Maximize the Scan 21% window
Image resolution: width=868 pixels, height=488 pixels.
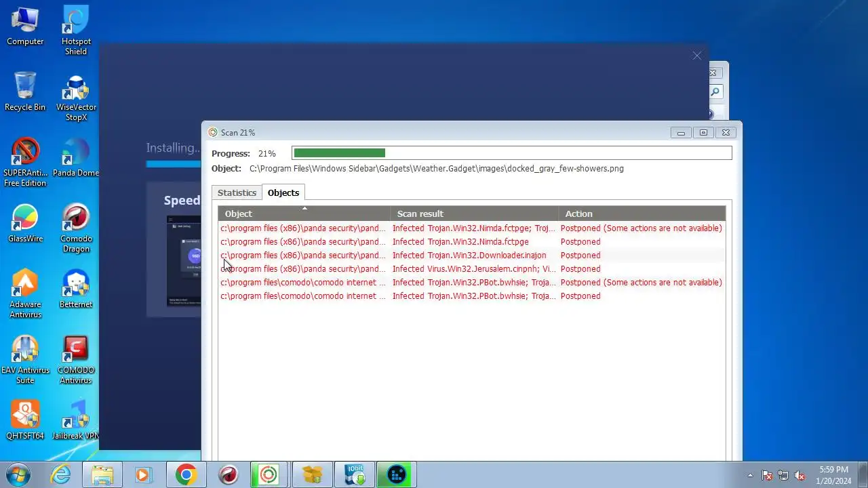coord(703,133)
